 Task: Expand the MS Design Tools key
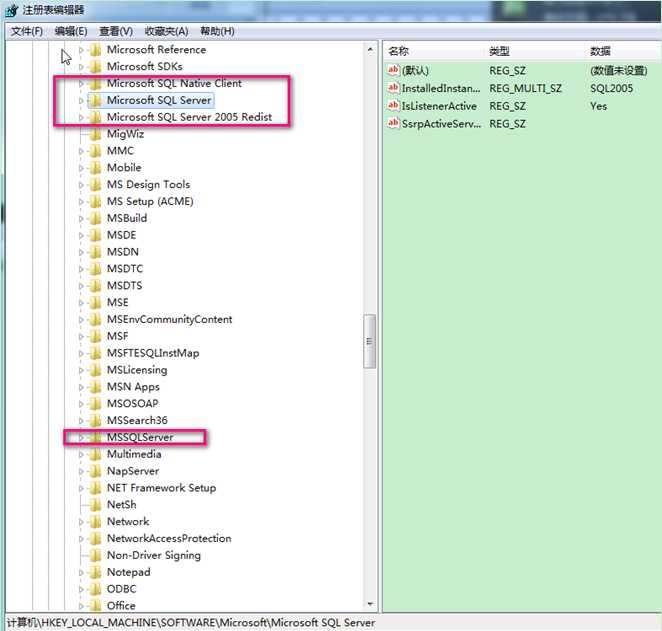pos(81,185)
